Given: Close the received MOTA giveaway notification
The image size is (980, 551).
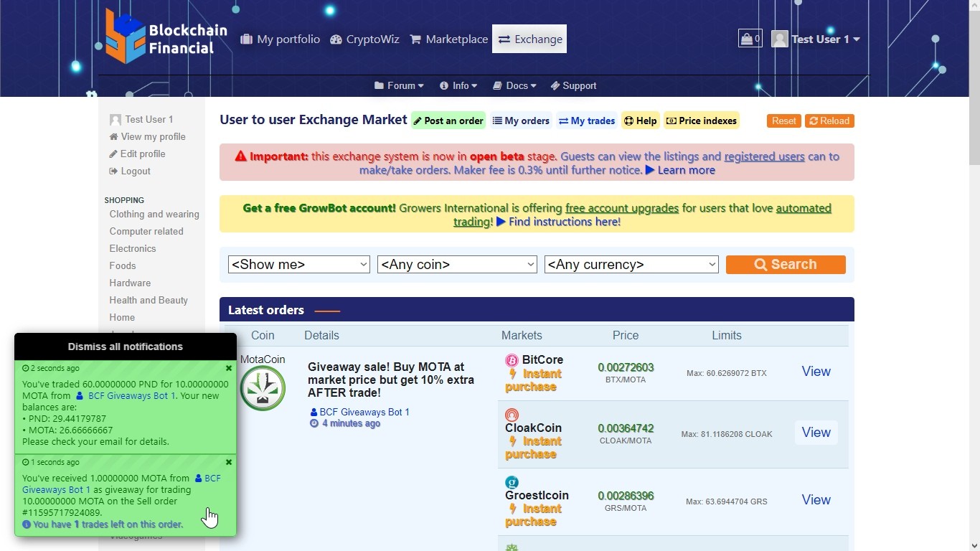Looking at the screenshot, I should point(229,463).
